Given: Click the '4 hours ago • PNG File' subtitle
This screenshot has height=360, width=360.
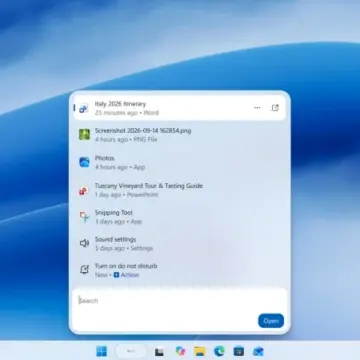Looking at the screenshot, I should (126, 139).
